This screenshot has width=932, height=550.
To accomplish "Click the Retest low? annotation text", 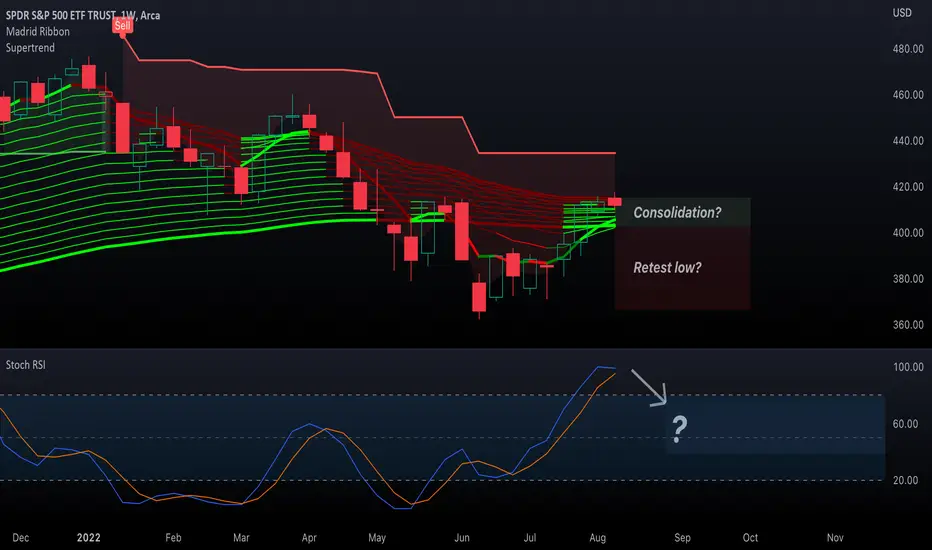I will 667,268.
